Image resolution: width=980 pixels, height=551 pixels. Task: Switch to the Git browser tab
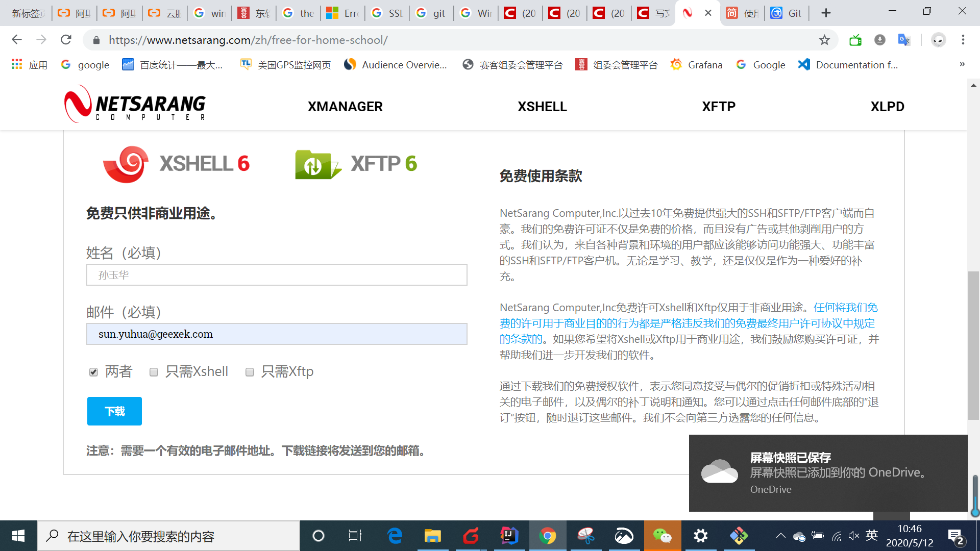787,13
